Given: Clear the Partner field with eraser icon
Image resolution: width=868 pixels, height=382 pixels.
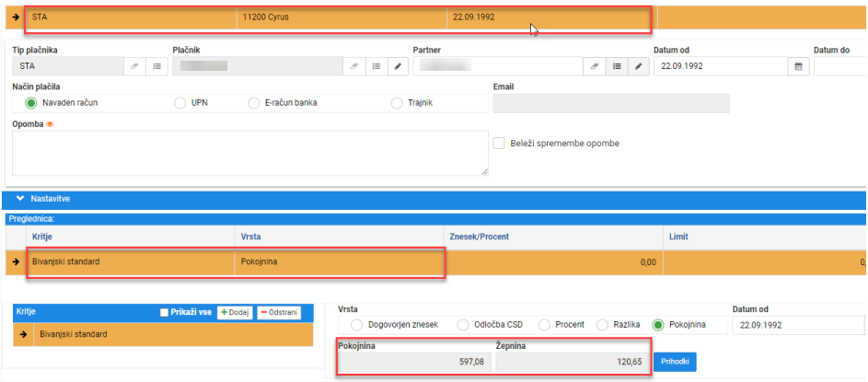Looking at the screenshot, I should [594, 66].
